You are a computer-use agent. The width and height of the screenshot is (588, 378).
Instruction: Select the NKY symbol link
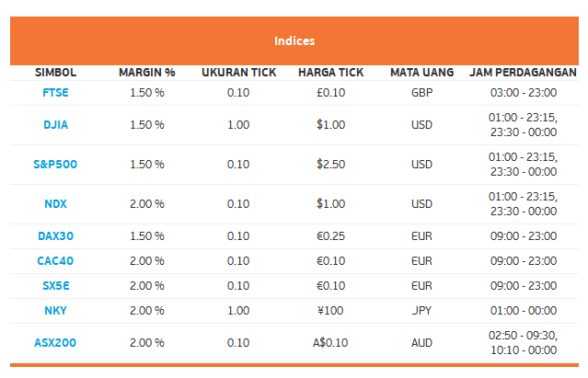pos(55,311)
